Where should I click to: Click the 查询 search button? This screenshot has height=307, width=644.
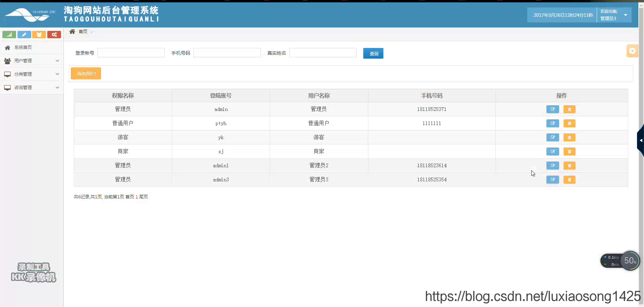(x=373, y=53)
